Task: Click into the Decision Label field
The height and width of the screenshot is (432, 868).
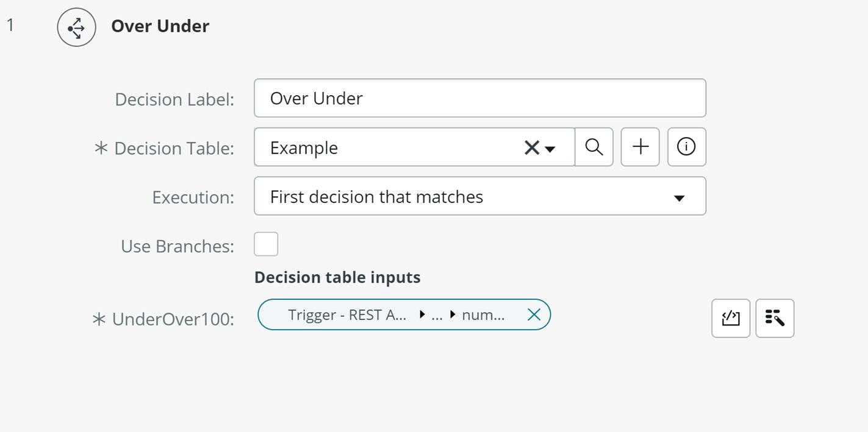Action: coord(479,98)
